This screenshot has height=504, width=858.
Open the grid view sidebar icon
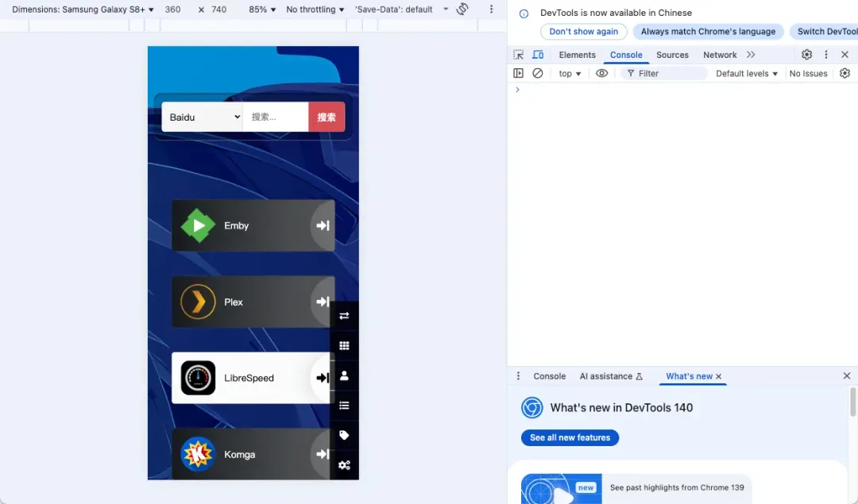(344, 346)
